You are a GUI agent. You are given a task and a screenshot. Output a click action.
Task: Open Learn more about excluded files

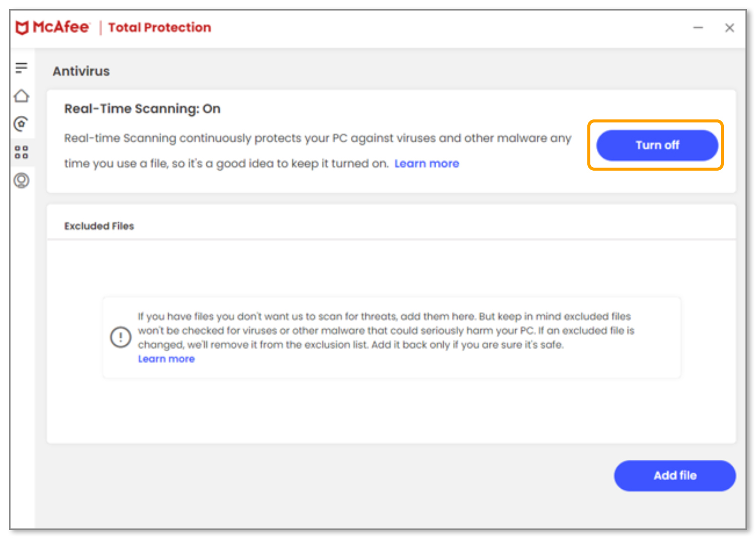pyautogui.click(x=166, y=358)
